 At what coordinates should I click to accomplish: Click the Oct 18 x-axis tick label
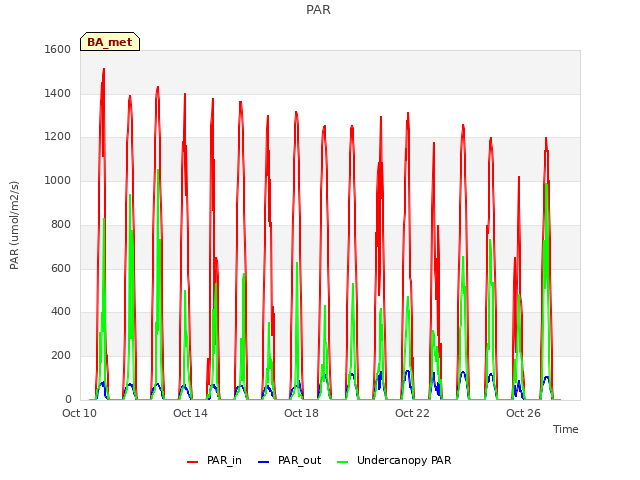coord(301,413)
